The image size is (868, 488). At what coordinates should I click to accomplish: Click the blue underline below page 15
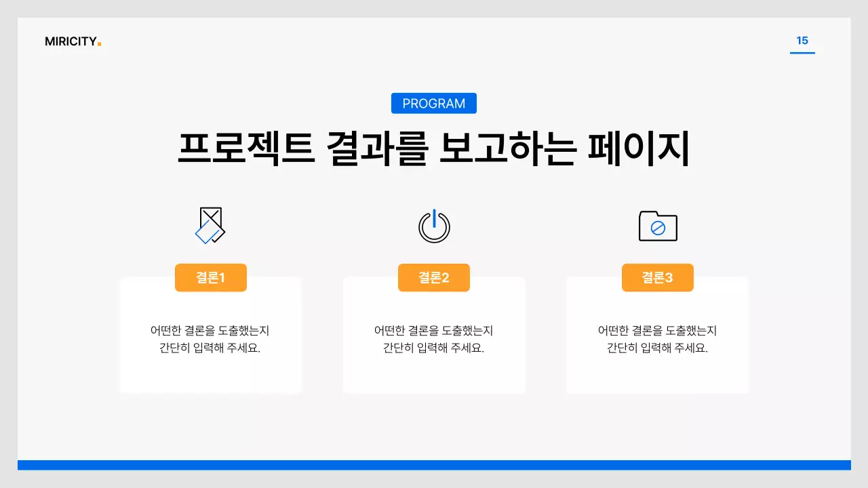(x=802, y=52)
